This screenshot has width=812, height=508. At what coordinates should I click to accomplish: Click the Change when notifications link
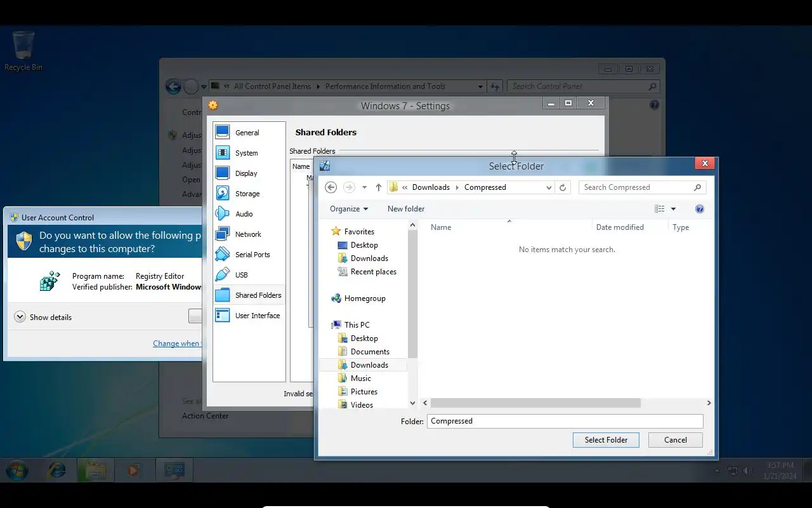[177, 344]
